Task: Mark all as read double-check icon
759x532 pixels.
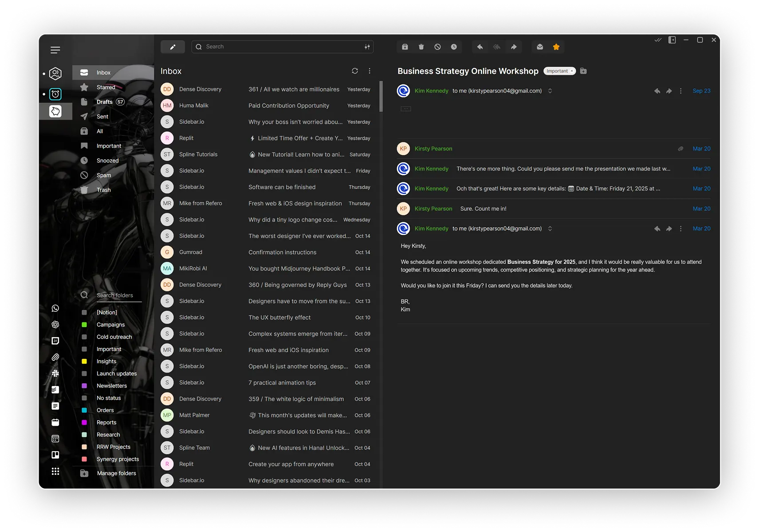Action: click(658, 40)
